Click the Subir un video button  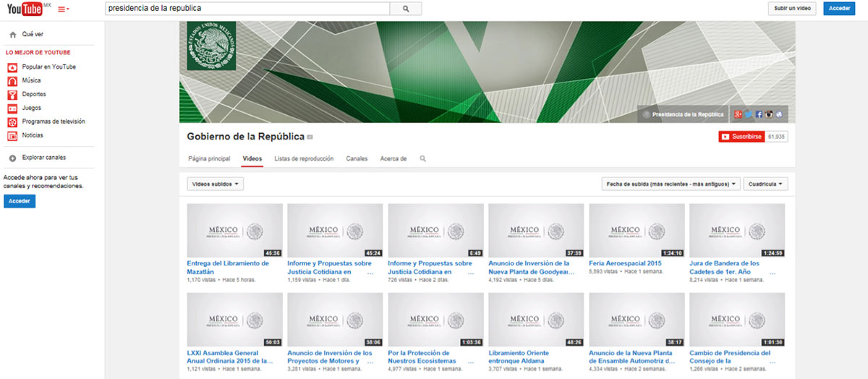tap(793, 9)
